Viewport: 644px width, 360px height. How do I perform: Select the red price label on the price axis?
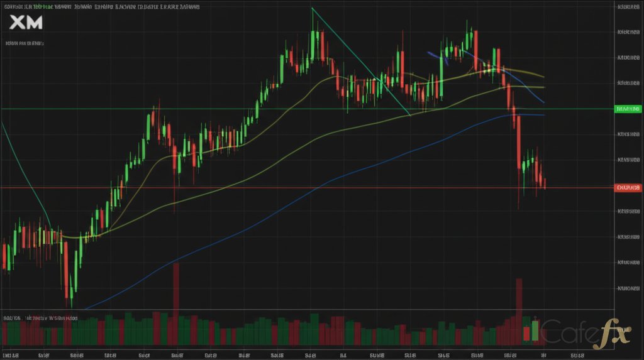point(628,187)
